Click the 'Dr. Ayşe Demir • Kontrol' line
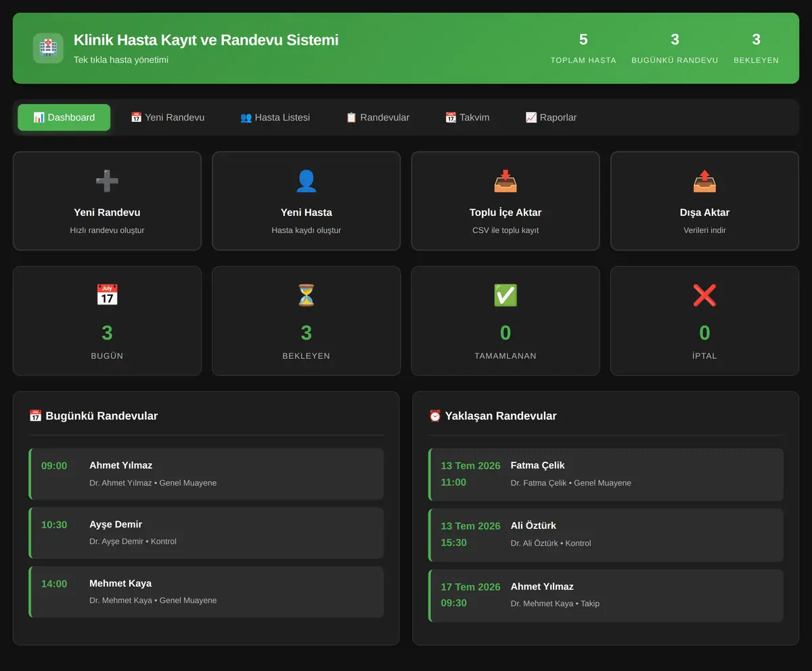812x671 pixels. point(133,542)
